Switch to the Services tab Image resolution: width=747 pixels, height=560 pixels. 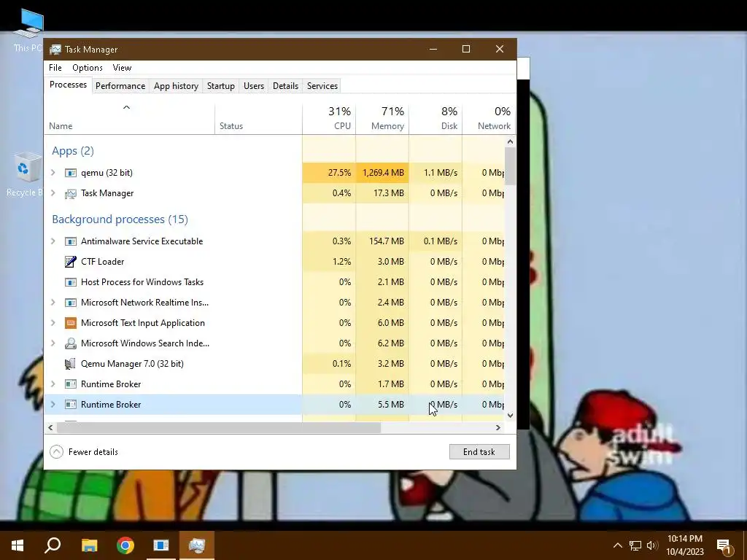[322, 86]
